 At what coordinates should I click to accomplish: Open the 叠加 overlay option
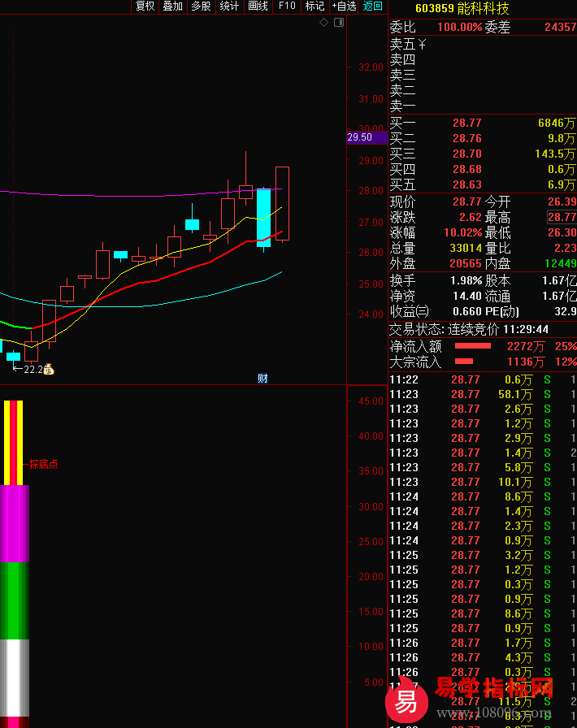172,6
